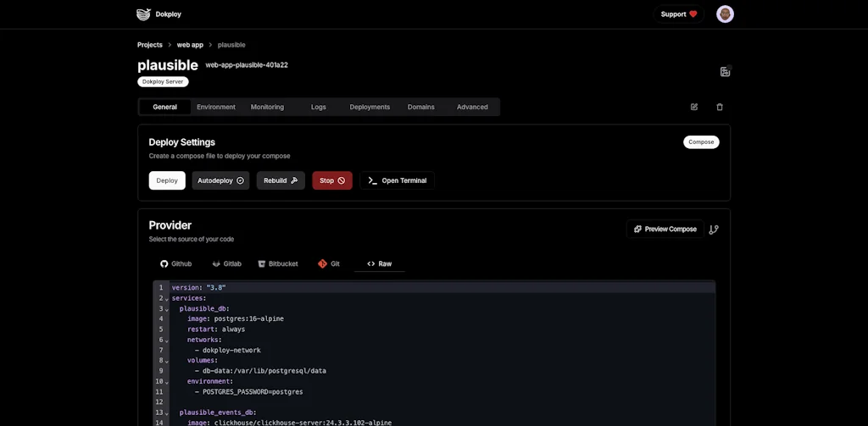Collapse the services fold on line 2
The image size is (868, 426).
click(x=167, y=299)
